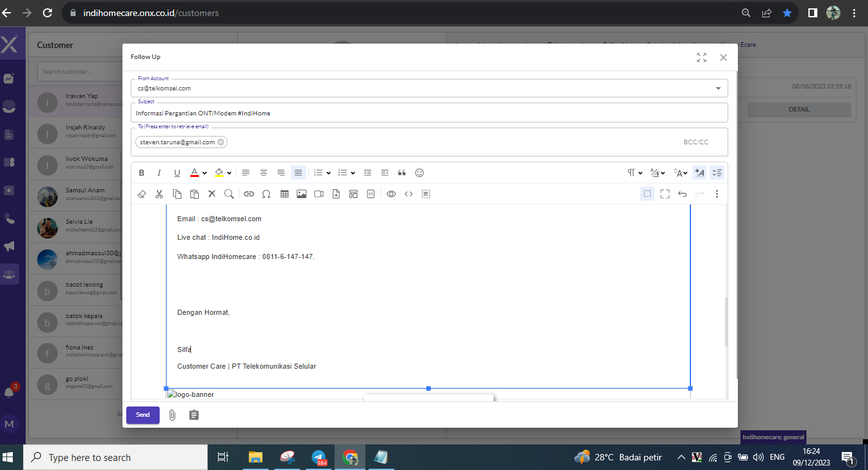The height and width of the screenshot is (470, 868).
Task: Insert an image with the picture icon
Action: [301, 194]
